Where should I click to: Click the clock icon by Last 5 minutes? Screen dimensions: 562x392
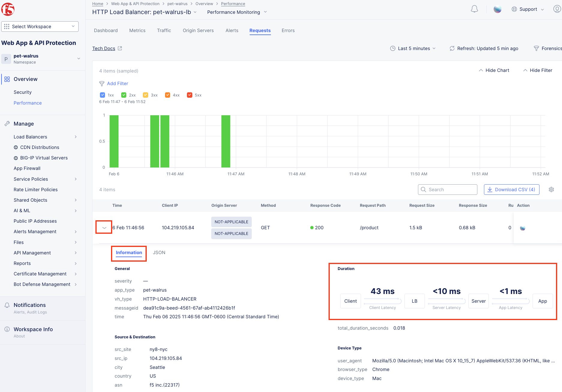392,48
